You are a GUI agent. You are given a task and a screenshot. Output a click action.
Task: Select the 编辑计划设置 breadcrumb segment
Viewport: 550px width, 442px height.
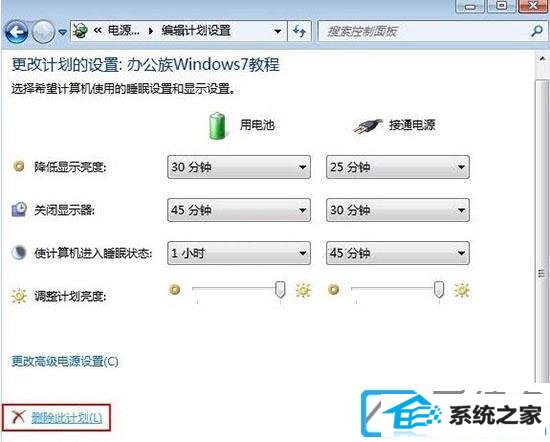(196, 31)
